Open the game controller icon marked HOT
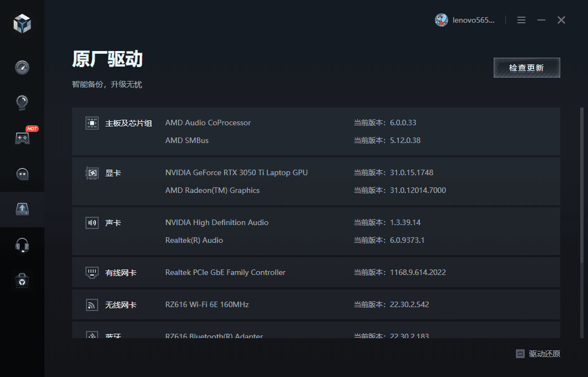This screenshot has width=588, height=377. [x=22, y=138]
